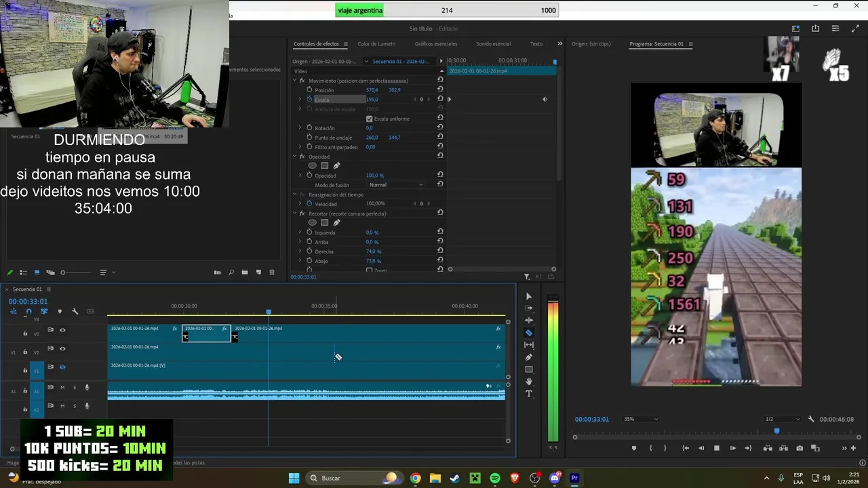
Task: Open New Item in project panel
Action: tap(258, 272)
